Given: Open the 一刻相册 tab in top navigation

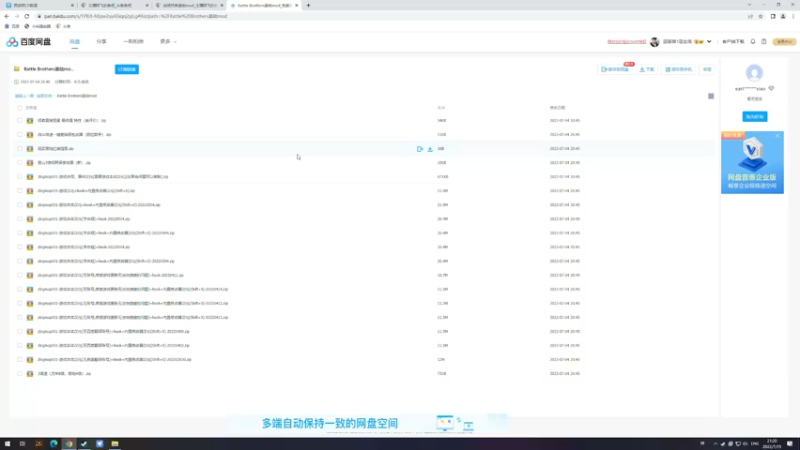Looking at the screenshot, I should pos(133,41).
